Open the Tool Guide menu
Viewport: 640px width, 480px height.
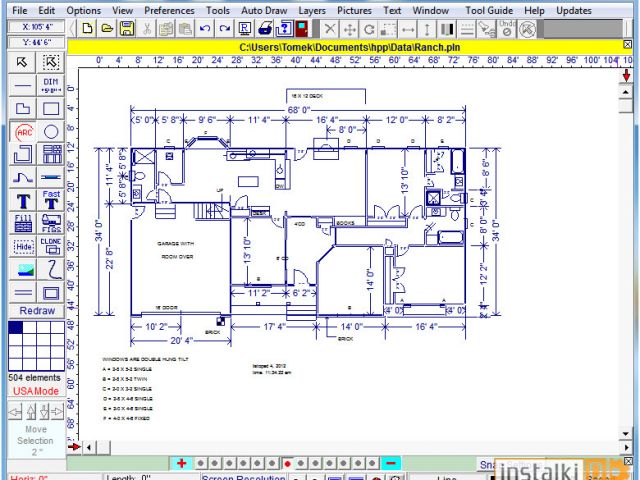tap(489, 10)
